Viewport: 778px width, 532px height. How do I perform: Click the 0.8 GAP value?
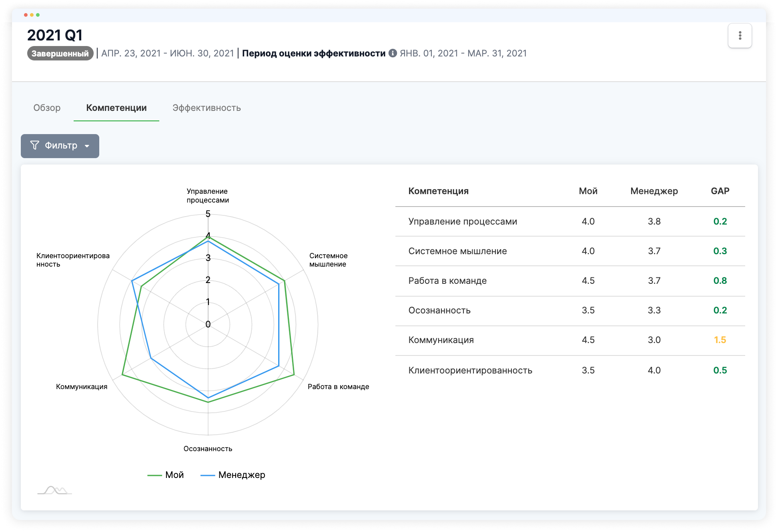[x=720, y=281]
